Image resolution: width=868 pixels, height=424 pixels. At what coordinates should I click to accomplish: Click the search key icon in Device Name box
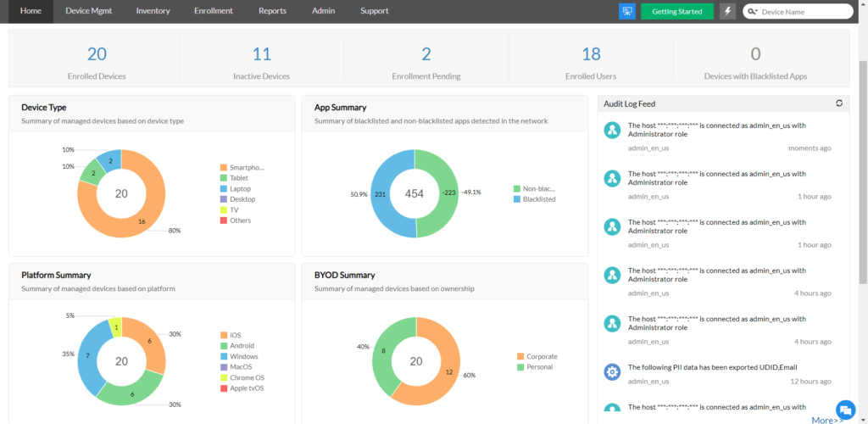(753, 12)
